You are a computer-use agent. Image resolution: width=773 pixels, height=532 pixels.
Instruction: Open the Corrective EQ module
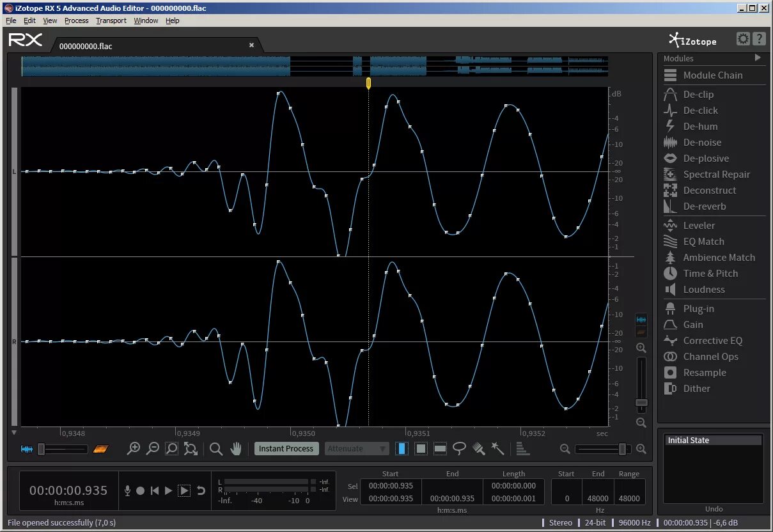(713, 341)
